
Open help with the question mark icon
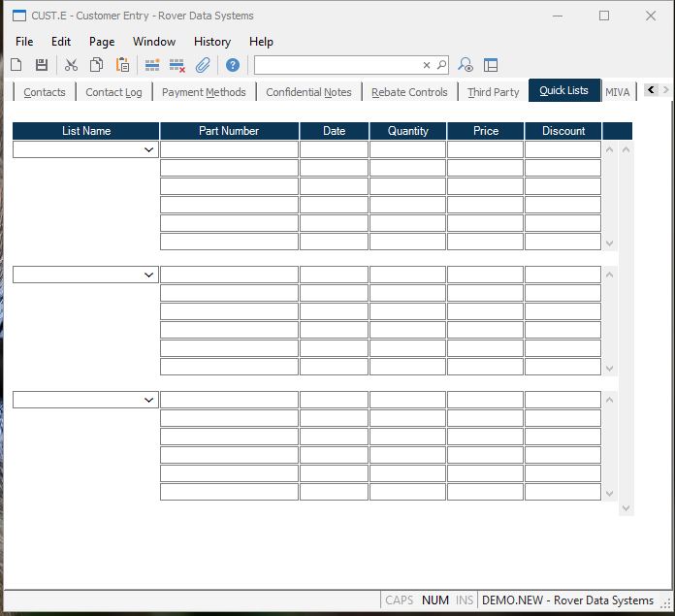(233, 65)
